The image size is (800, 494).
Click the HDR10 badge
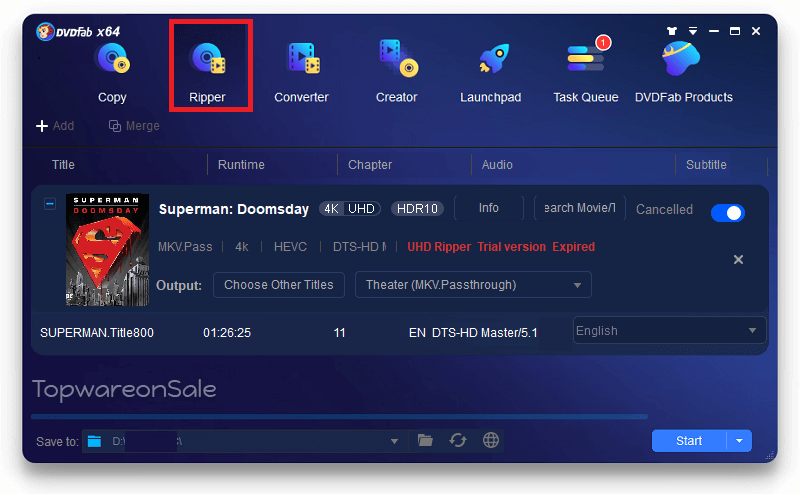pos(417,209)
